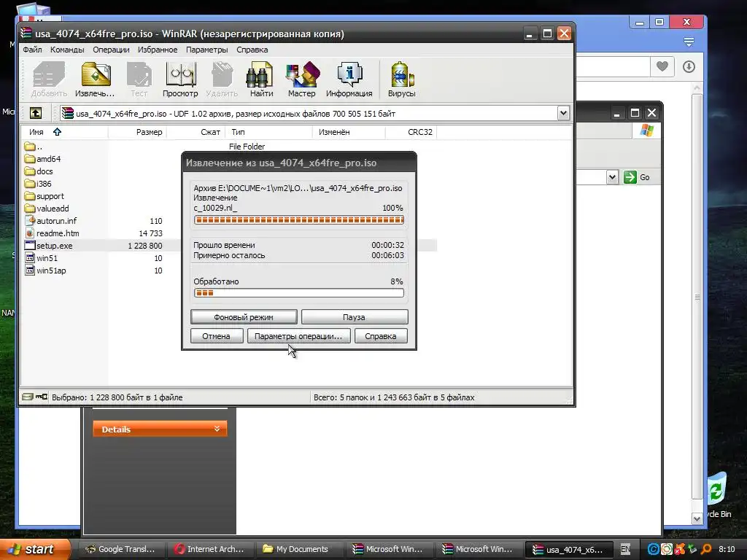
Task: Click the Фоновый режим button
Action: tap(244, 317)
